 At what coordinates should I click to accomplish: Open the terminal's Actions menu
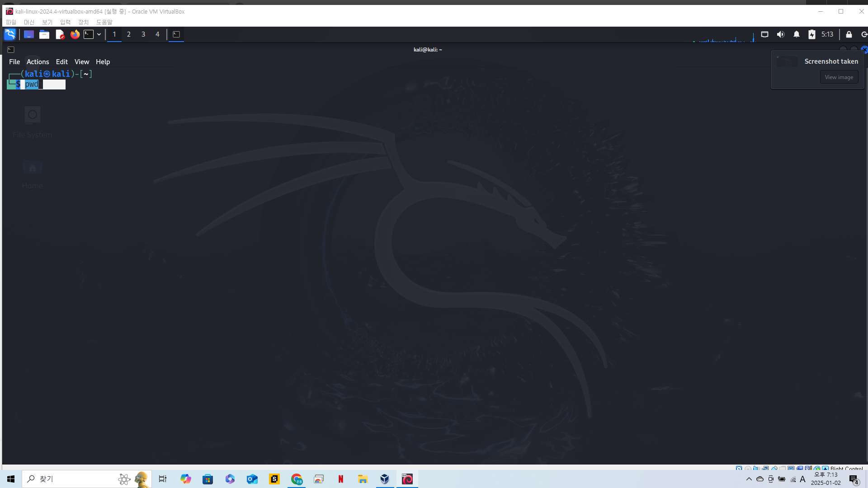tap(38, 62)
